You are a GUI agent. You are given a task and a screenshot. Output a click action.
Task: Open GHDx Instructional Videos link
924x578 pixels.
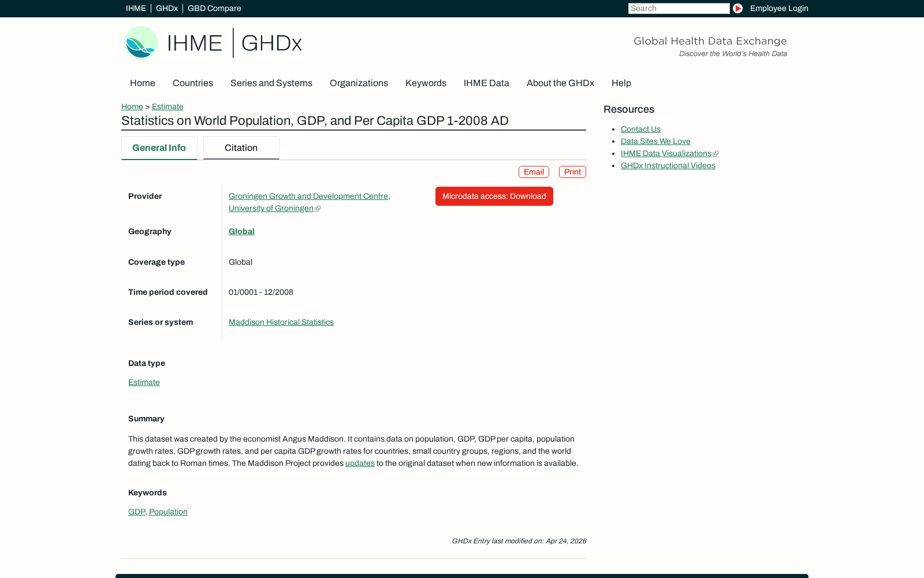pos(668,165)
